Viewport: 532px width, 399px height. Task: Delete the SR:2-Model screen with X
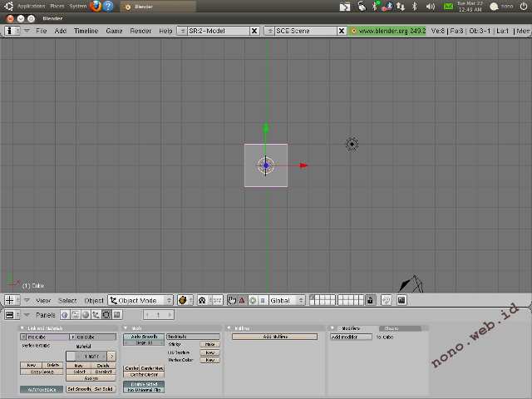pos(254,31)
